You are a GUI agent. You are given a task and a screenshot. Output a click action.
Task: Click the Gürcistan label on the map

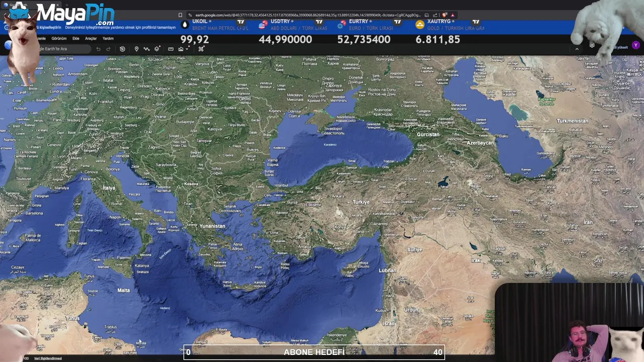point(428,134)
